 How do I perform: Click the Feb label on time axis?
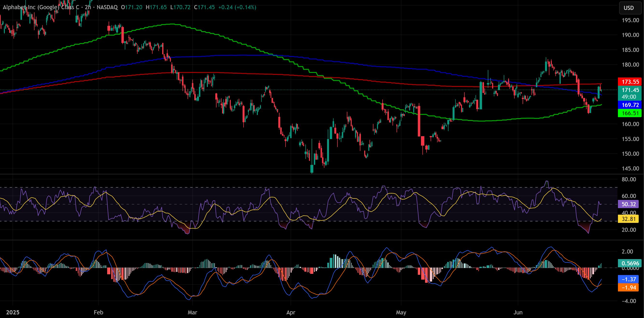(x=98, y=312)
